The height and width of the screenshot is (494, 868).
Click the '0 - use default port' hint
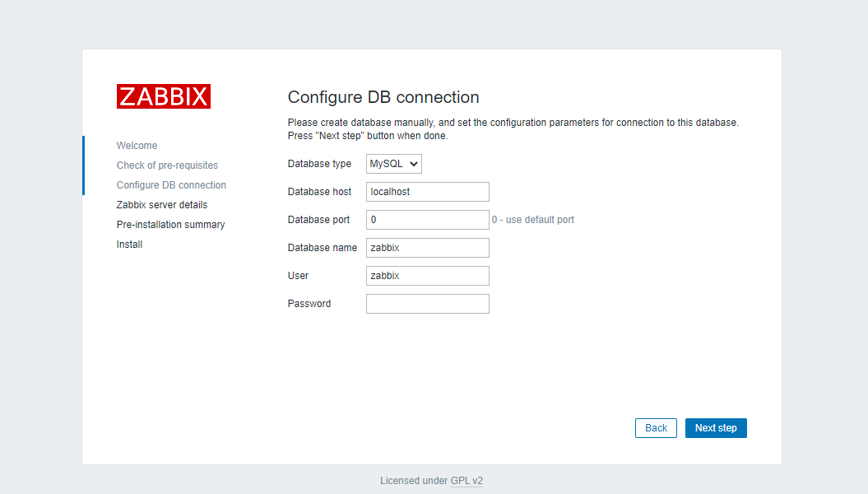533,220
